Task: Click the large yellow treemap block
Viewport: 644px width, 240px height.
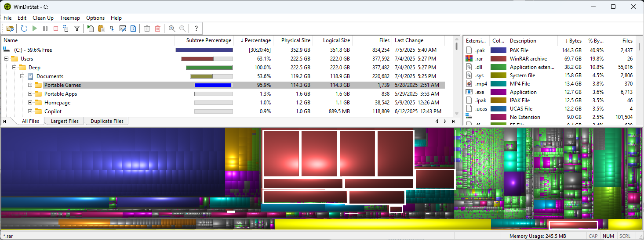Action: [382, 224]
